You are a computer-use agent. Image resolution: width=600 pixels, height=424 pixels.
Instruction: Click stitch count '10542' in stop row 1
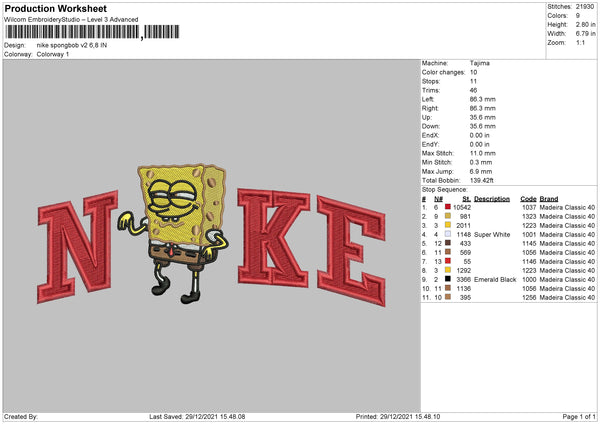pos(462,207)
